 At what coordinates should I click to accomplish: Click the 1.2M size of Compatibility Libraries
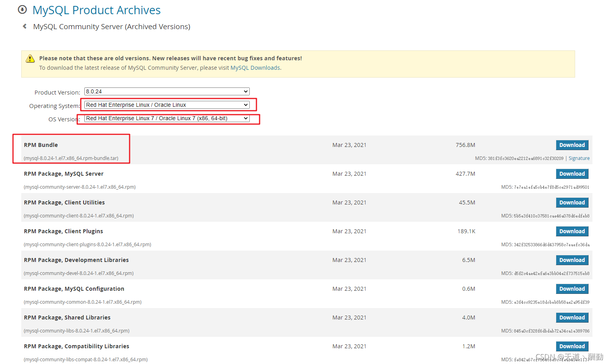point(468,346)
